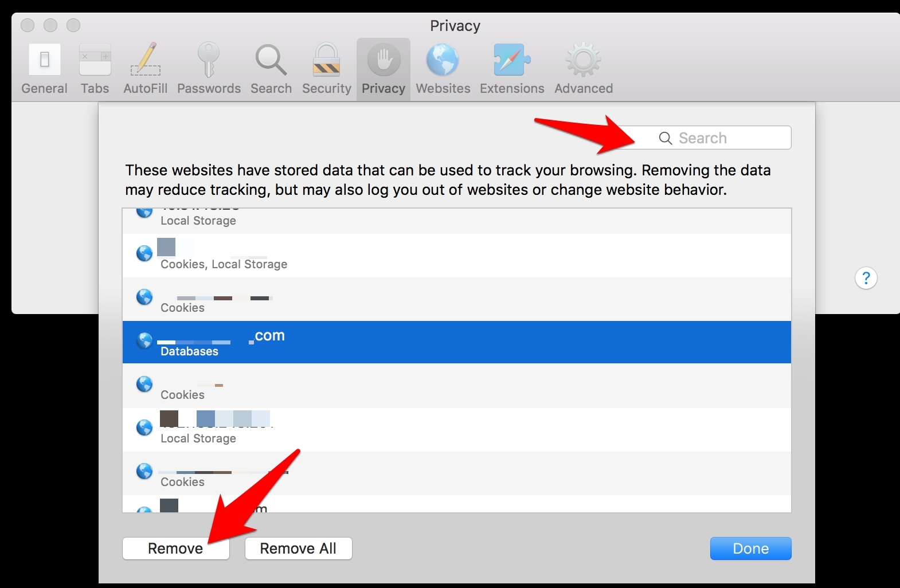Switch to the General tab label
Viewport: 900px width, 588px height.
(45, 88)
